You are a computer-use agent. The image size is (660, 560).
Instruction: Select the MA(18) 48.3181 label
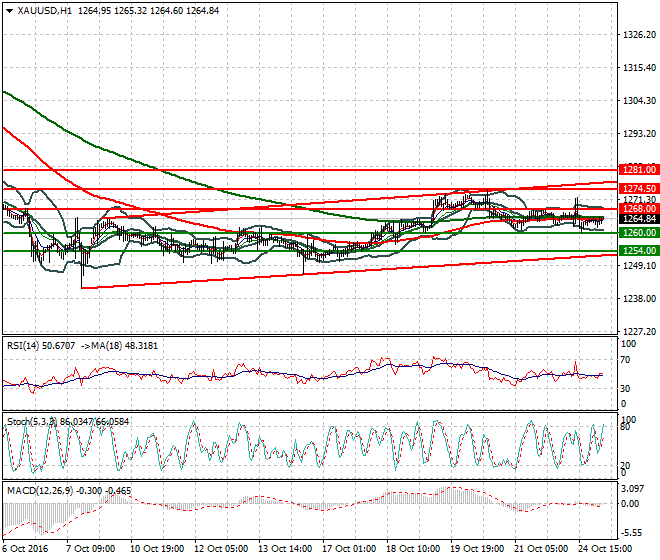click(x=125, y=346)
